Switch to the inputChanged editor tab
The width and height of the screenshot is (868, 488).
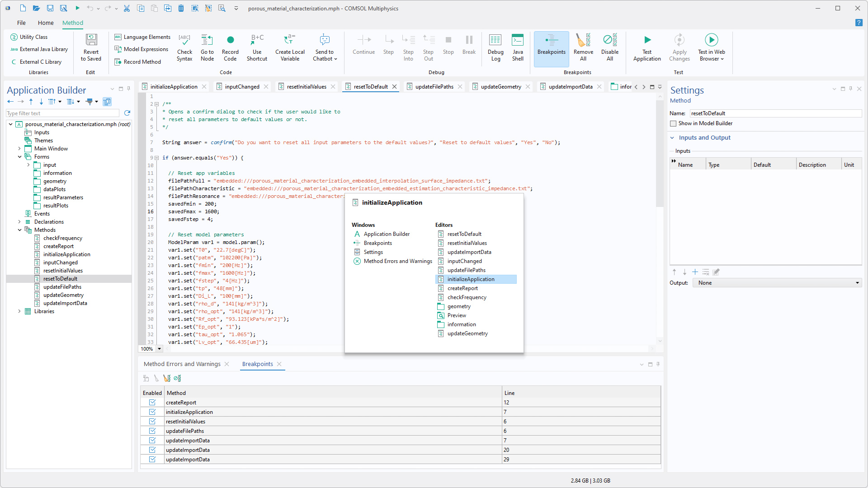pyautogui.click(x=242, y=87)
